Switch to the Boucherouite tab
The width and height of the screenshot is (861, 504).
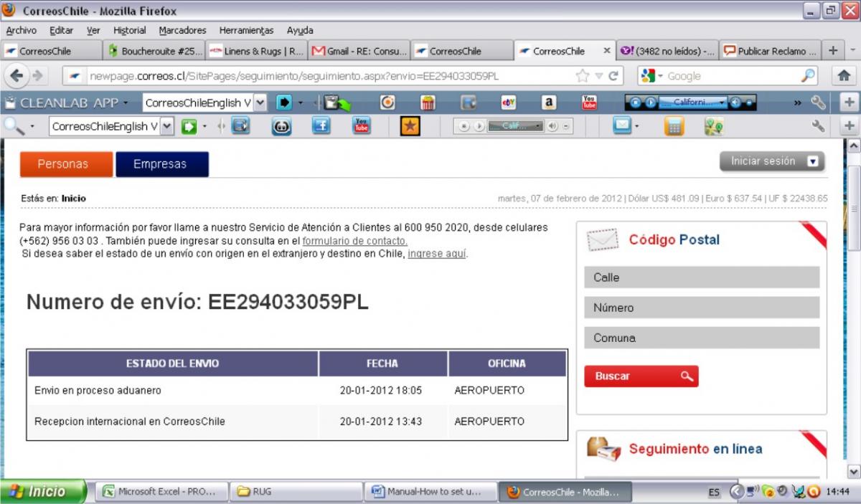(x=155, y=51)
